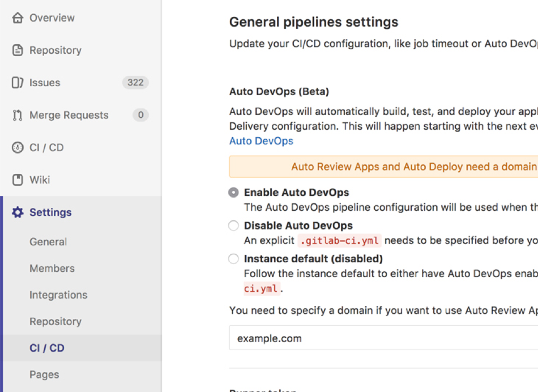Click the 322 issues count badge

136,82
